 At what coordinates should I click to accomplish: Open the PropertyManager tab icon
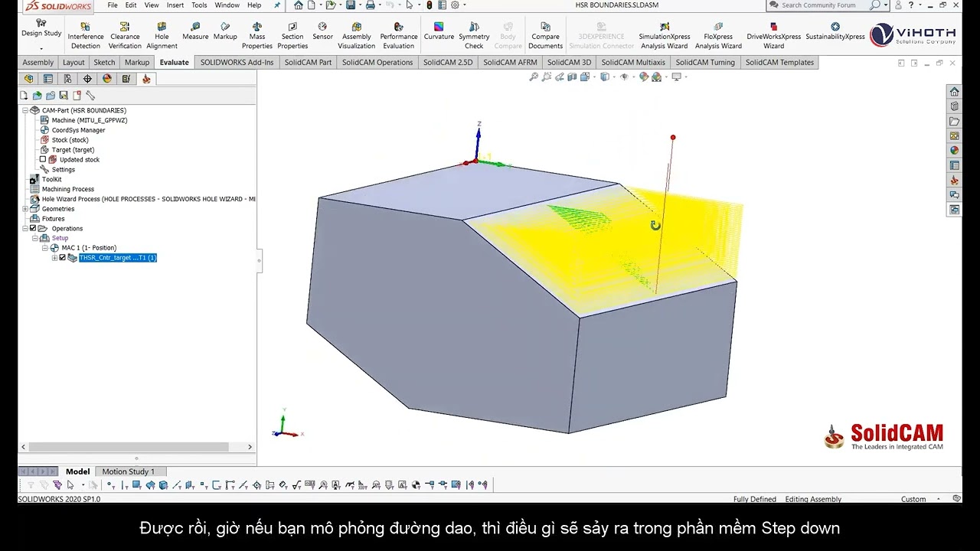click(x=48, y=78)
